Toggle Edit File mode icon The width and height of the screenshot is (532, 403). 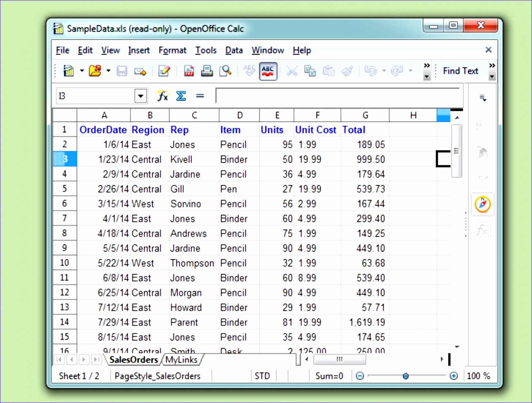(164, 71)
